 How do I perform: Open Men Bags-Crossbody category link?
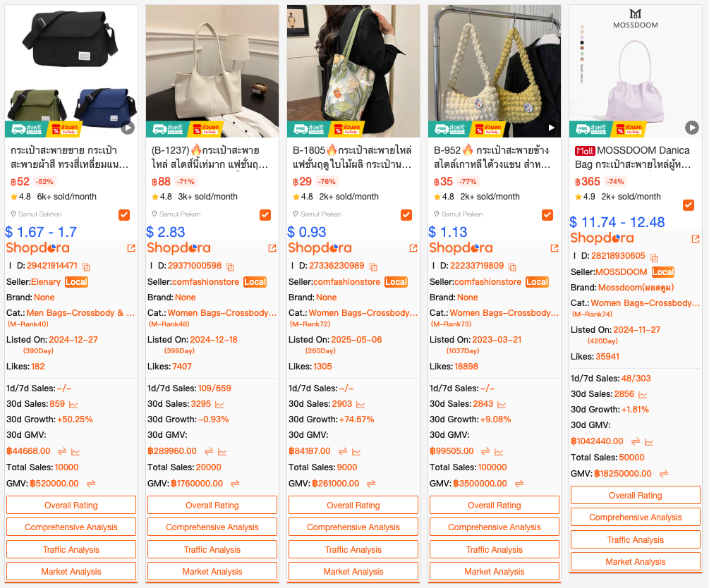pos(80,313)
